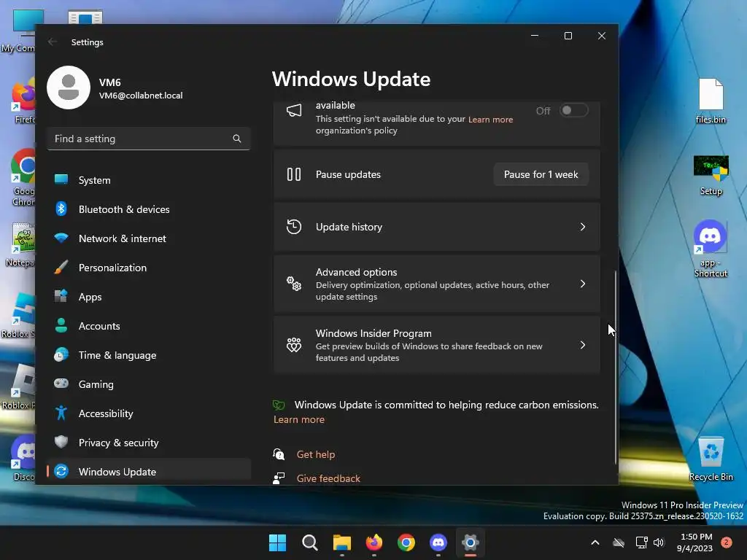Click the Pause updates icon
The image size is (747, 560).
click(x=294, y=174)
